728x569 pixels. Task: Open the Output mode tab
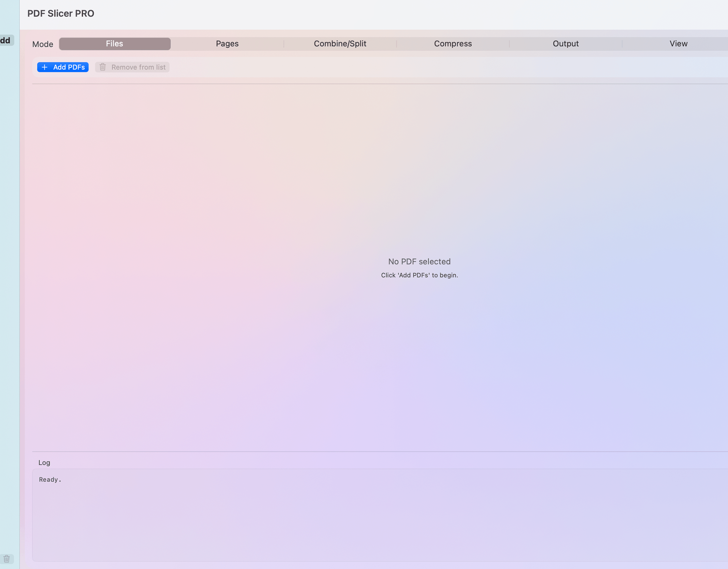566,44
